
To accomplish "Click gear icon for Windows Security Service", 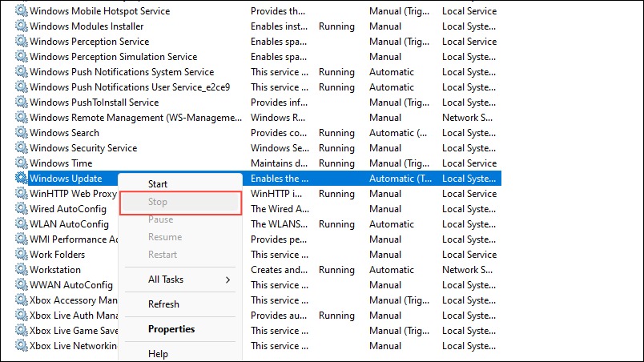I will (x=21, y=147).
